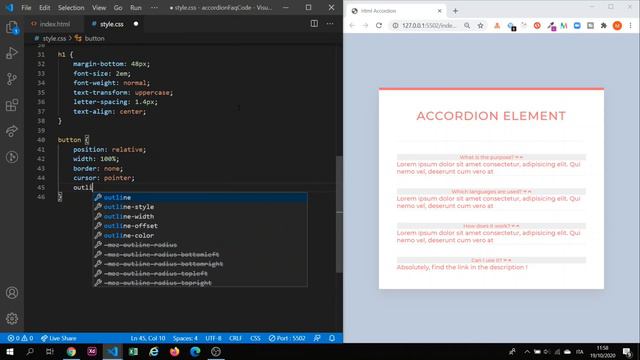Open the Explorer view in activity bar
The width and height of the screenshot is (640, 360).
[12, 28]
